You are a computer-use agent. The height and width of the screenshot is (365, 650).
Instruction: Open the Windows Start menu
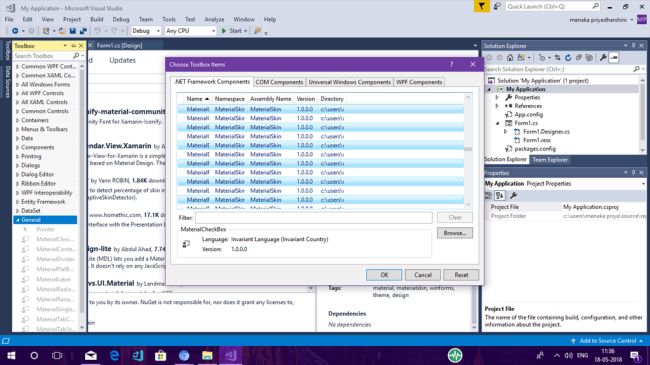point(11,355)
